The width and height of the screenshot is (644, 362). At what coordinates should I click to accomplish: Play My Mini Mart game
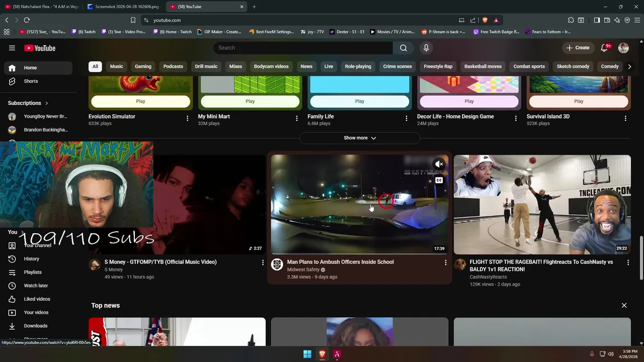point(250,101)
